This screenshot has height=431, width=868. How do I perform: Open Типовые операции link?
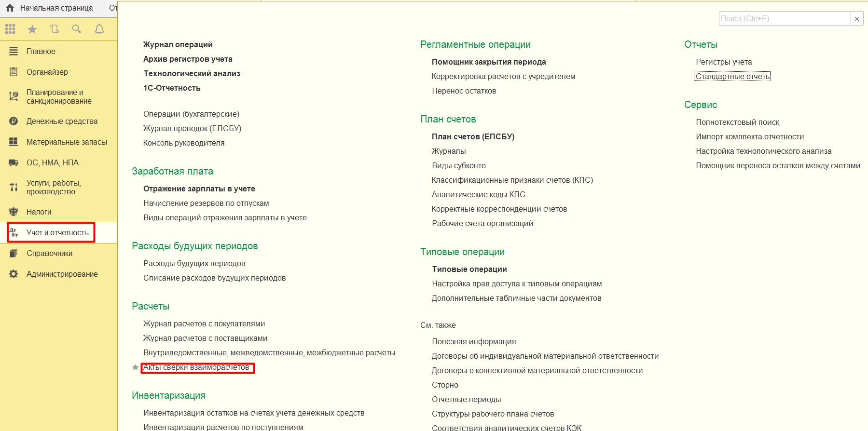(x=469, y=269)
